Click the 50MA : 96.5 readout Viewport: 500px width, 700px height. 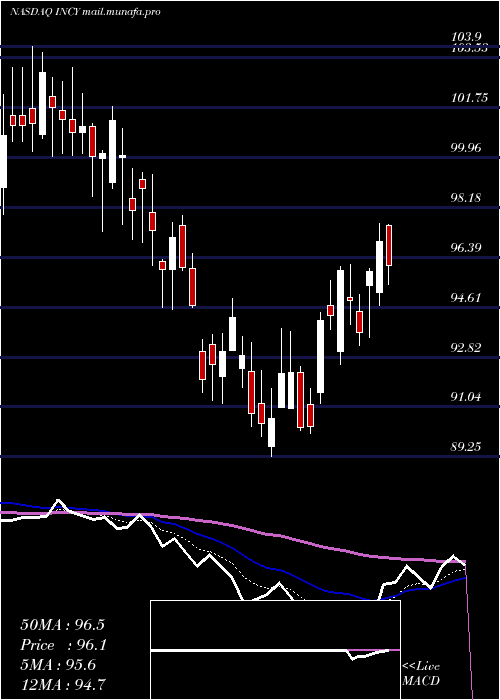[x=62, y=625]
